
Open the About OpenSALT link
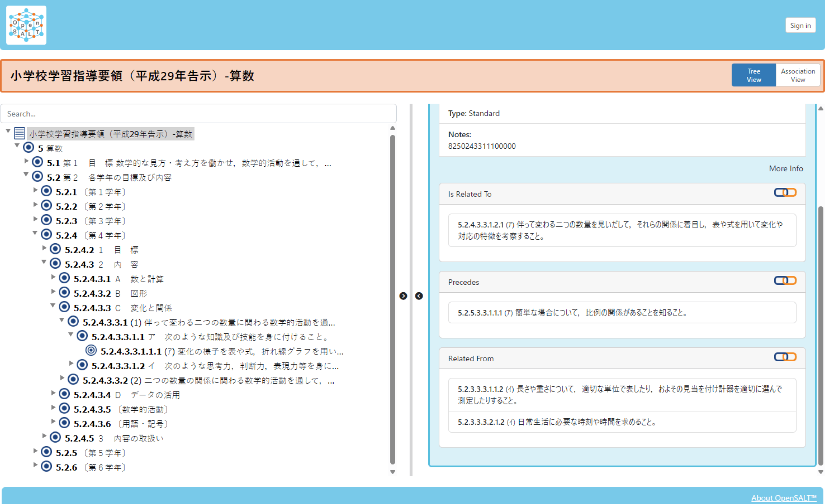(783, 498)
